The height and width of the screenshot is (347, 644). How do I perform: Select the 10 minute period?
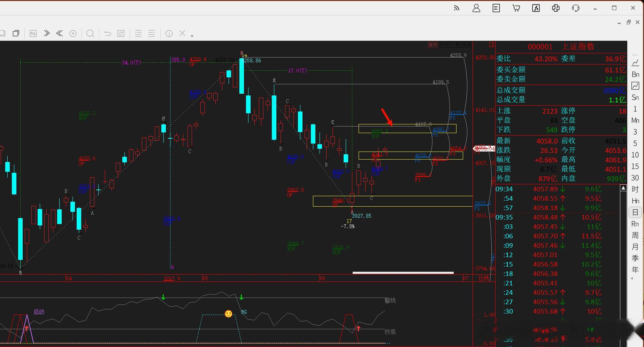click(x=635, y=155)
